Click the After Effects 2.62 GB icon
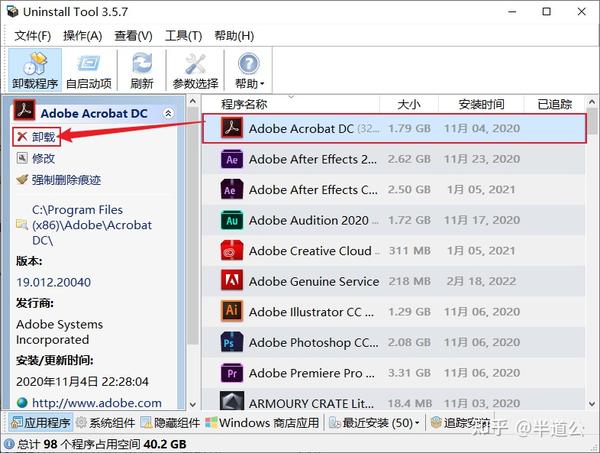 232,159
